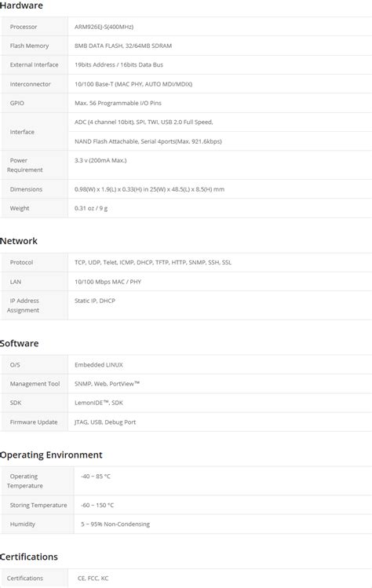This screenshot has width=372, height=588.
Task: Click the Software section heading
Action: pos(19,344)
